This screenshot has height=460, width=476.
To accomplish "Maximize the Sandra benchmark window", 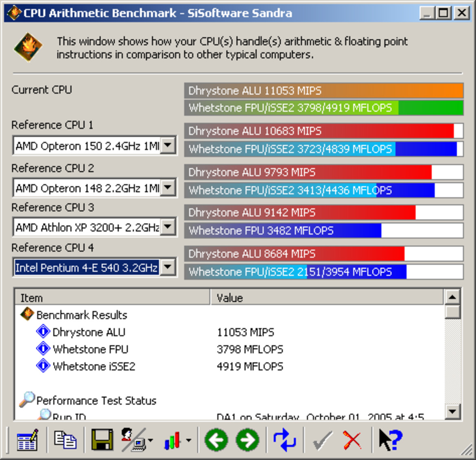I will (x=443, y=13).
